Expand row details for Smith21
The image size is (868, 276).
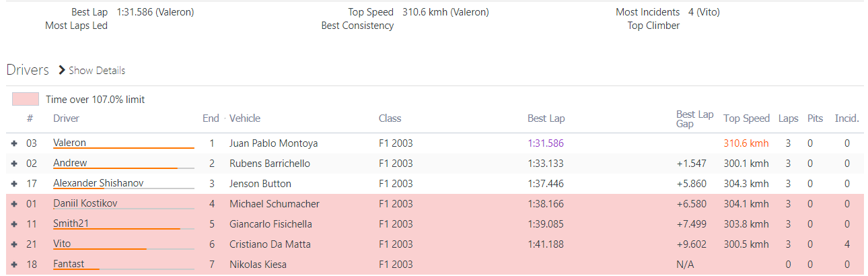tap(14, 224)
